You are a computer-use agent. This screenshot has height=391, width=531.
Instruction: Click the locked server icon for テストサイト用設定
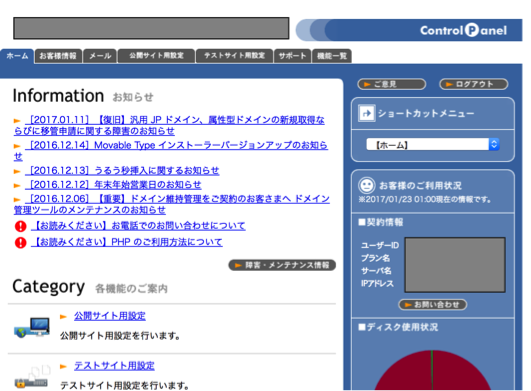click(32, 376)
